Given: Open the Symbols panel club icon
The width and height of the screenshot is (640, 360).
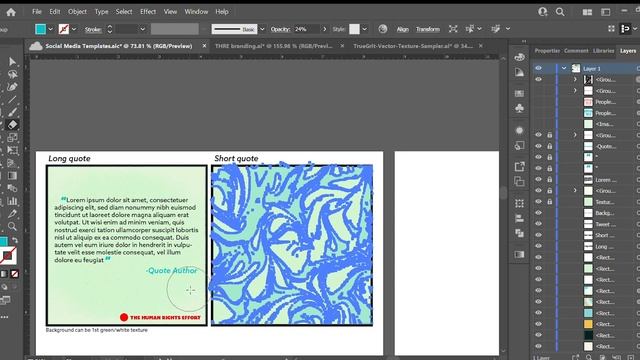Looking at the screenshot, I should 519,108.
